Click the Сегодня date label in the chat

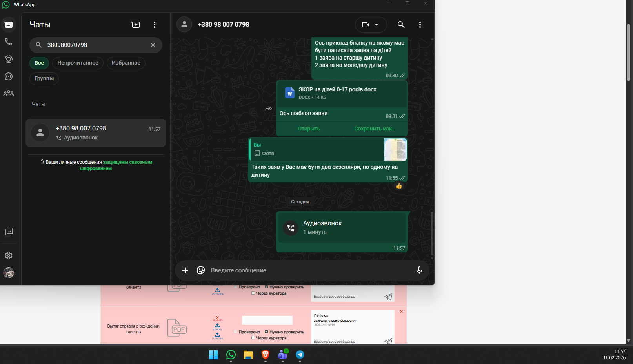300,202
